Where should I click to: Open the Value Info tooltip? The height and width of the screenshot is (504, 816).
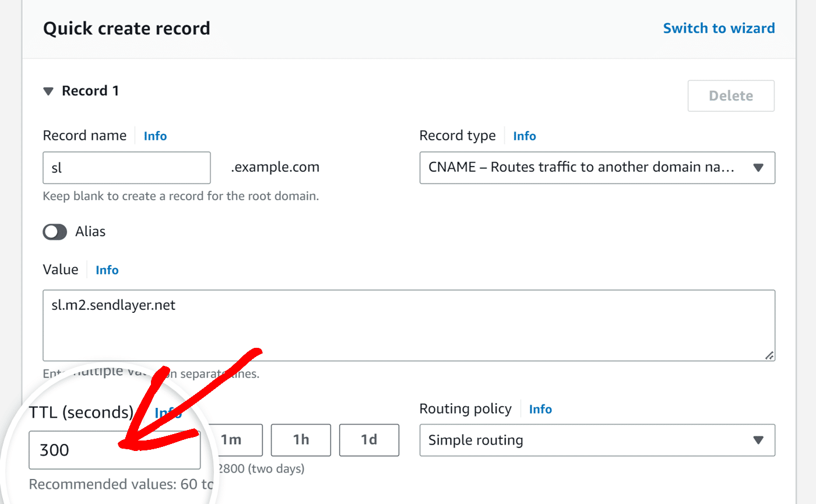[107, 270]
